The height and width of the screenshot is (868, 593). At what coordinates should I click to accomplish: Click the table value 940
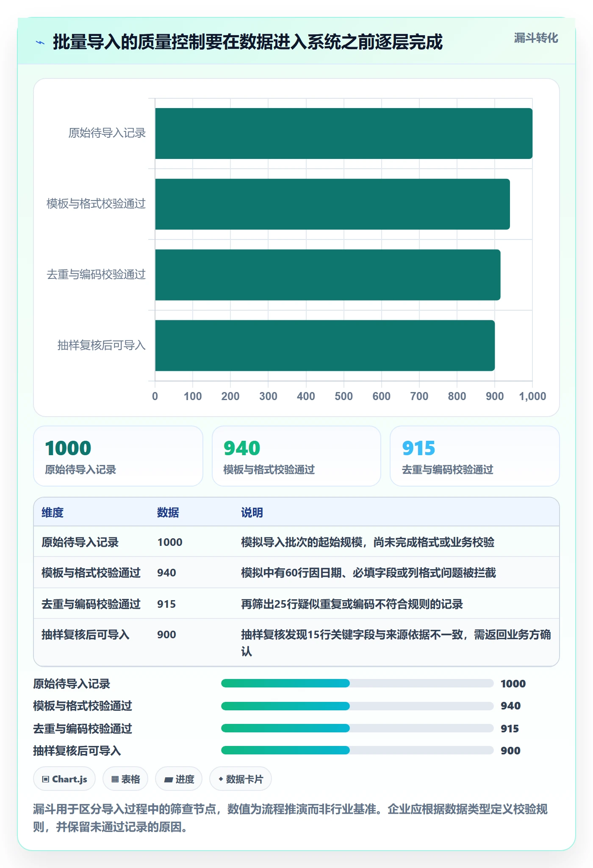[x=166, y=573]
